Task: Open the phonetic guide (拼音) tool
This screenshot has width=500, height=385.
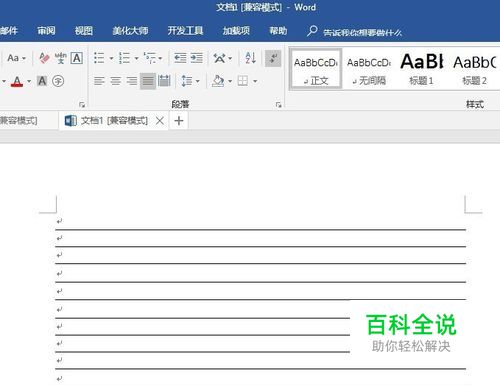Action: pos(60,58)
